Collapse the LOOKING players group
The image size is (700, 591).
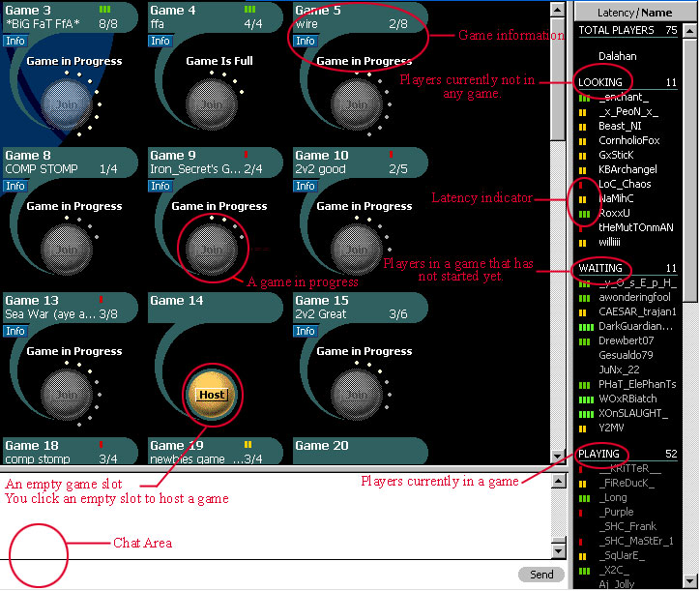[x=600, y=83]
